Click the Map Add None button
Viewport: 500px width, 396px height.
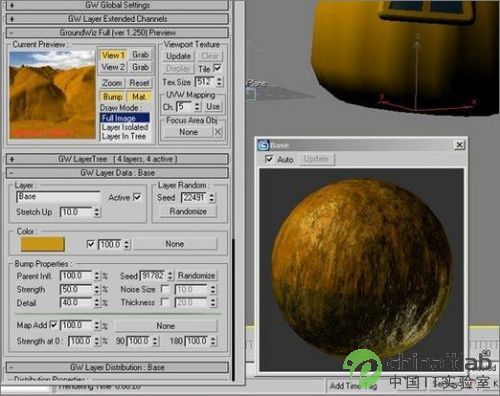click(x=166, y=326)
